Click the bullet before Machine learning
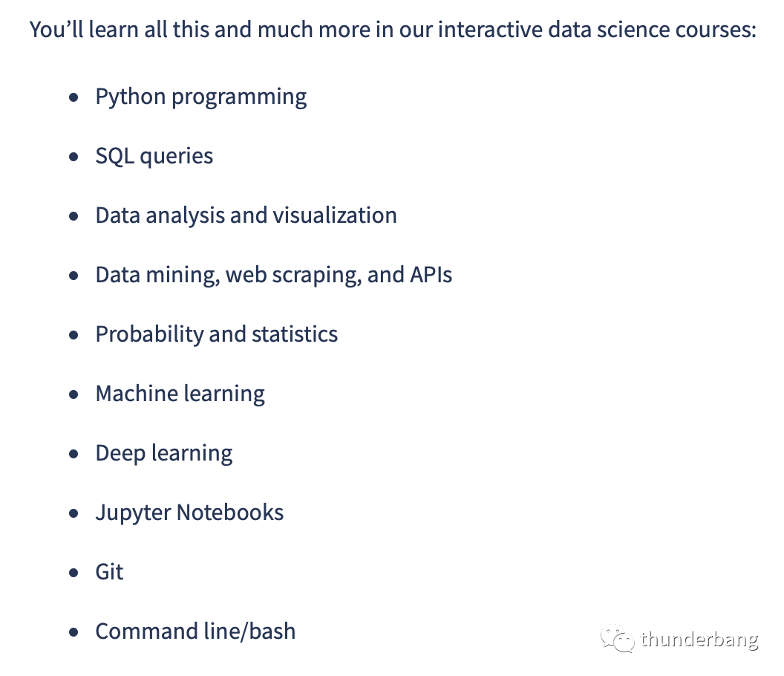This screenshot has width=784, height=676. tap(74, 394)
